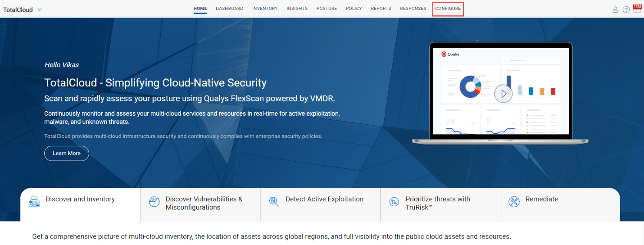This screenshot has height=245, width=644.
Task: Open the POLICY tab
Action: 354,9
